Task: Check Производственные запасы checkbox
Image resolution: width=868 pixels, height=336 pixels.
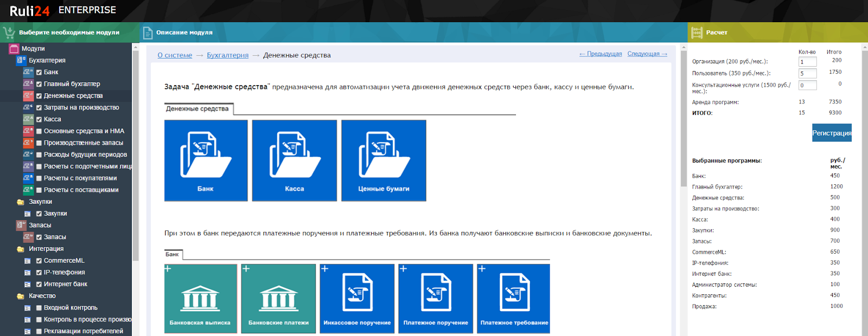Action: coord(39,143)
